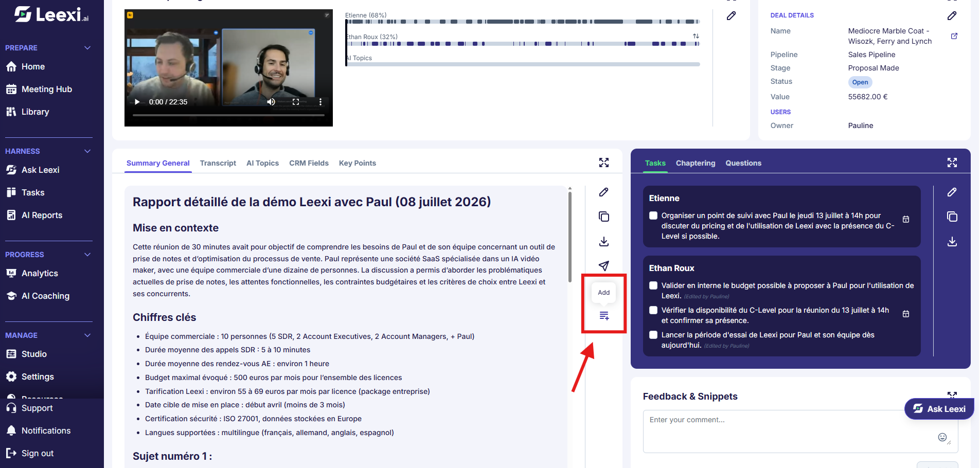Collapse the HARNESS sidebar section
This screenshot has height=468, width=980.
87,151
